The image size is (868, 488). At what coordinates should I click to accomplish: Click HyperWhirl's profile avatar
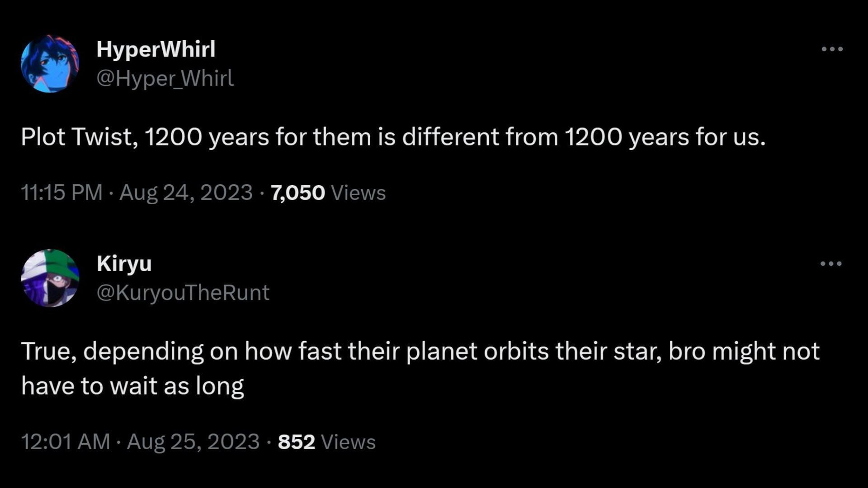pyautogui.click(x=50, y=64)
